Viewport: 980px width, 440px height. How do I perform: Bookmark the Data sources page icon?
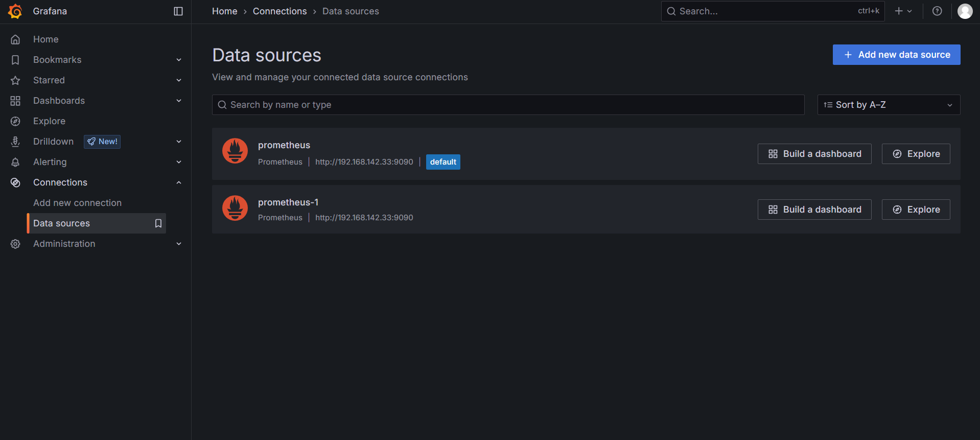[158, 223]
